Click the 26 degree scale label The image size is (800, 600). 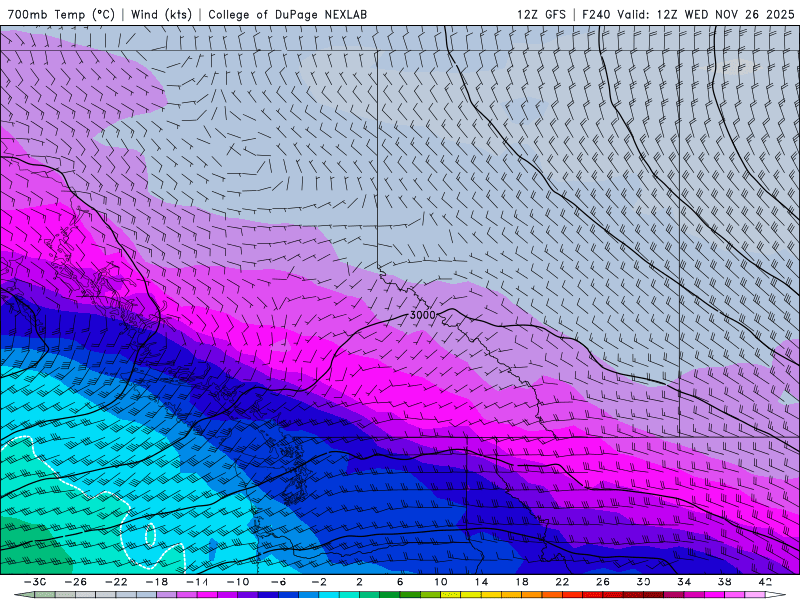tap(603, 582)
